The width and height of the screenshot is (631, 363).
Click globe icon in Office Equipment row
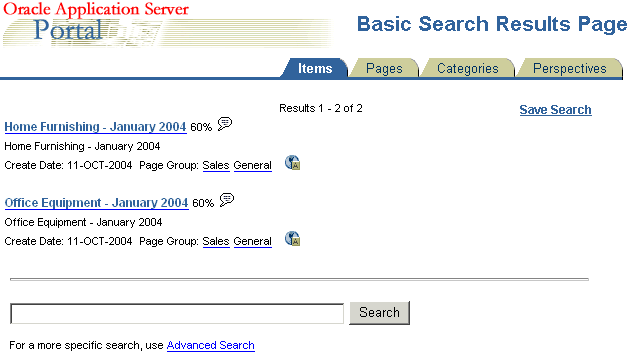tap(293, 238)
